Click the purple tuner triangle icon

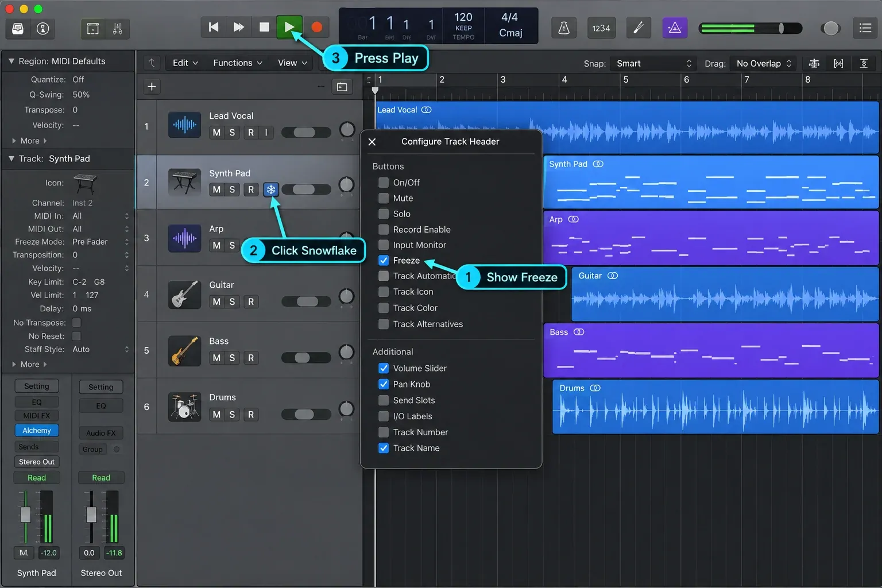point(675,28)
